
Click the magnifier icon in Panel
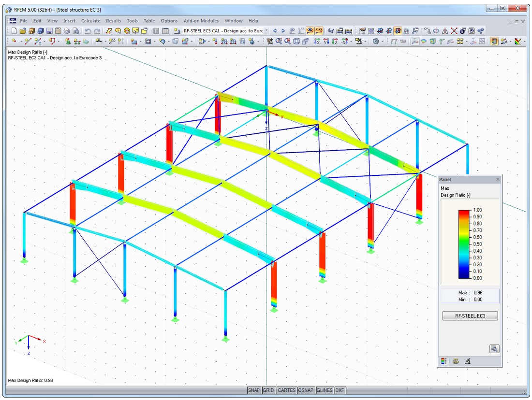click(x=494, y=349)
